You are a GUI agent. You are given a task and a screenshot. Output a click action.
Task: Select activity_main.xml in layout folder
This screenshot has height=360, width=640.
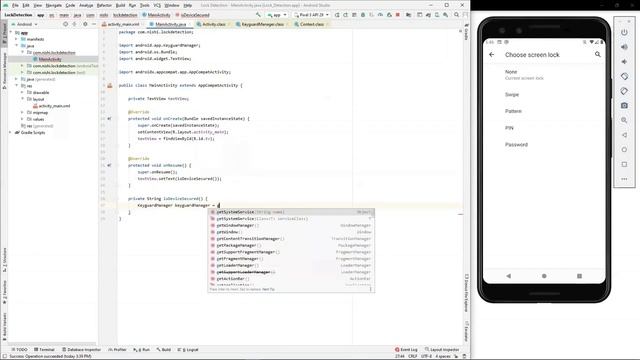click(54, 106)
